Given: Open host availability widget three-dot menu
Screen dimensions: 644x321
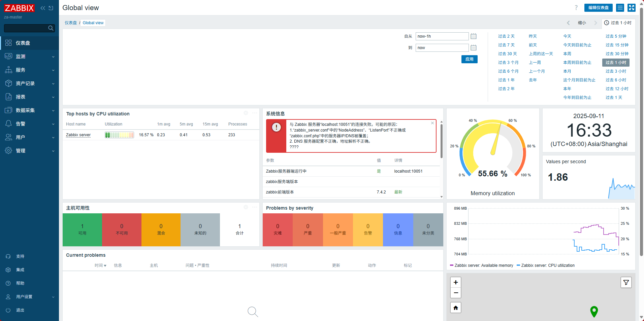Looking at the screenshot, I should [255, 207].
